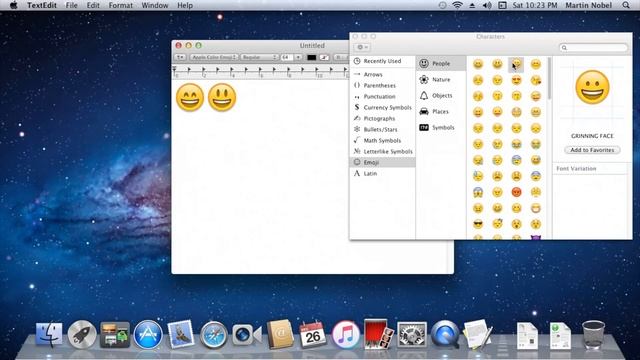Select the People emoji category

click(441, 64)
